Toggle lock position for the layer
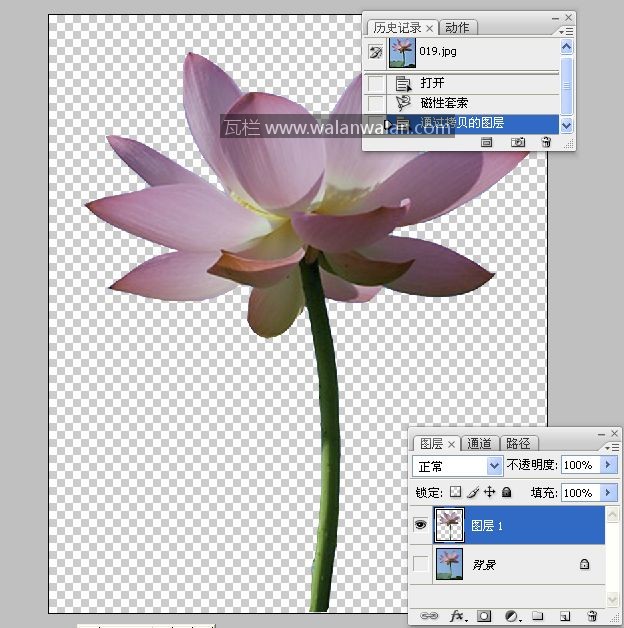This screenshot has height=628, width=624. 490,493
